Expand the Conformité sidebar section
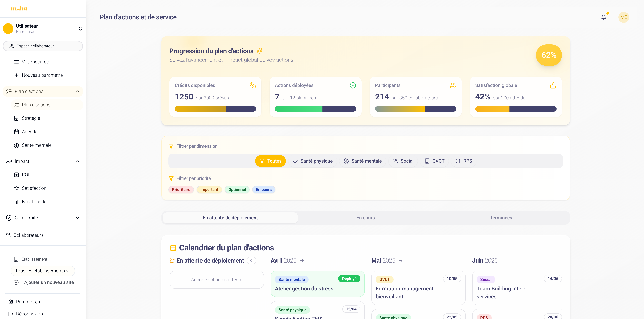Image resolution: width=644 pixels, height=319 pixels. point(77,218)
